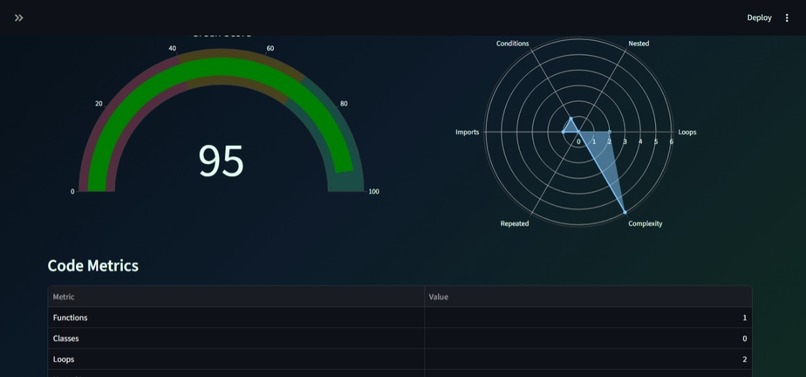Screen dimensions: 806x377
Task: Click the value 2 in the Loops row
Action: coord(744,359)
